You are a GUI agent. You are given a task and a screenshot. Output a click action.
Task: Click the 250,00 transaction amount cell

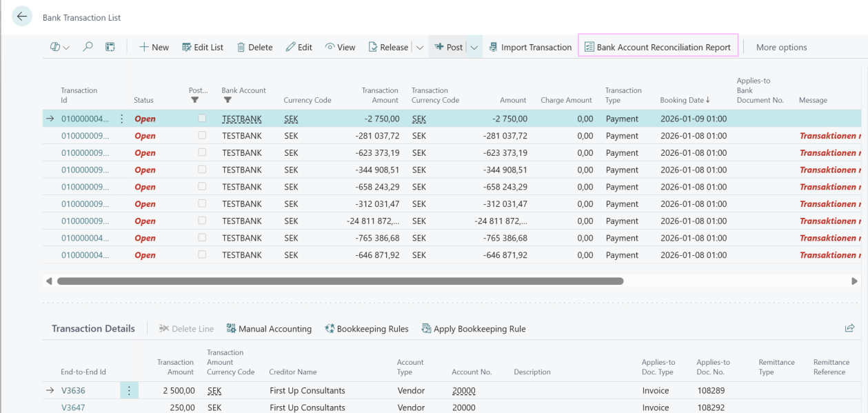pos(182,407)
